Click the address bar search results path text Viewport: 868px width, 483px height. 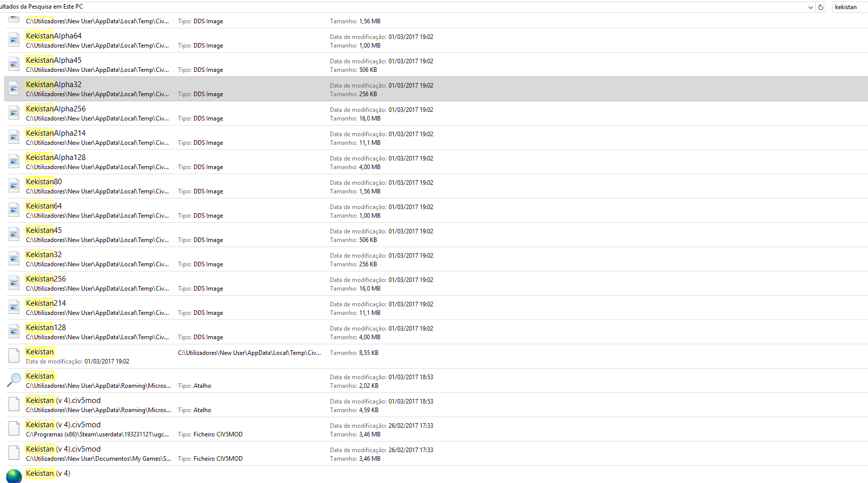[x=42, y=7]
